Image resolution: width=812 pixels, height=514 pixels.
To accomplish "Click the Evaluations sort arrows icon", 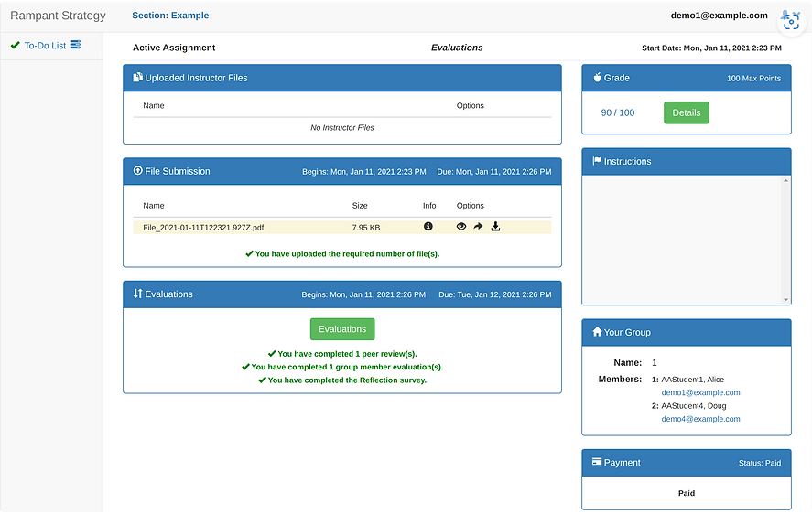I will click(138, 294).
